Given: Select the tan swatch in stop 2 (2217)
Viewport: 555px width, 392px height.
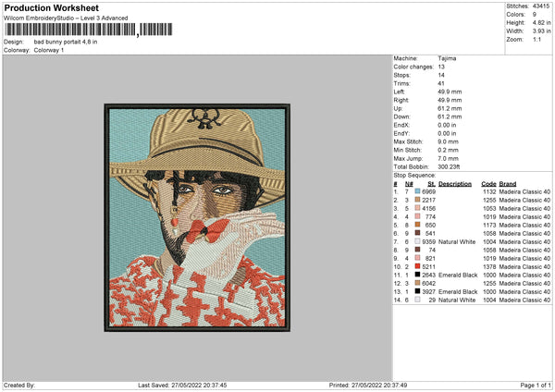Looking at the screenshot, I should 417,200.
